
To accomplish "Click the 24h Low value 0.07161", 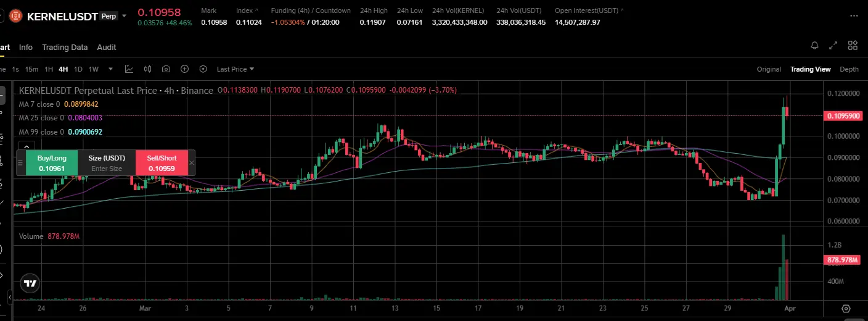I will [x=409, y=22].
